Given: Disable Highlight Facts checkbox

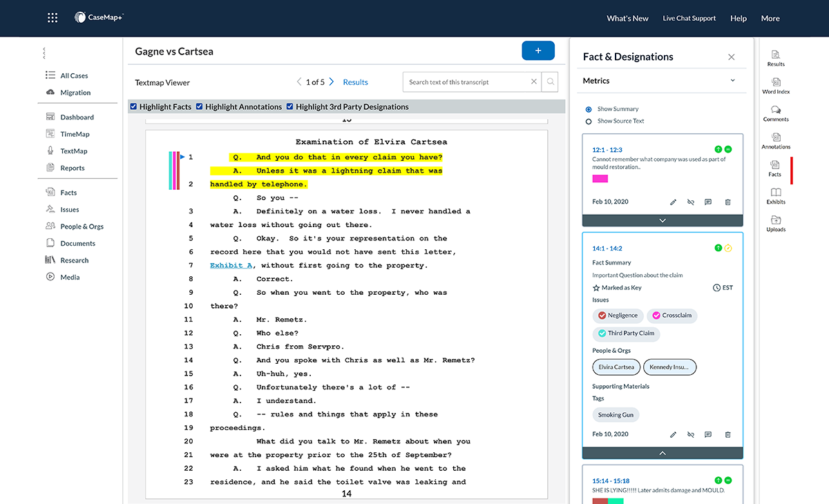Looking at the screenshot, I should pos(133,106).
